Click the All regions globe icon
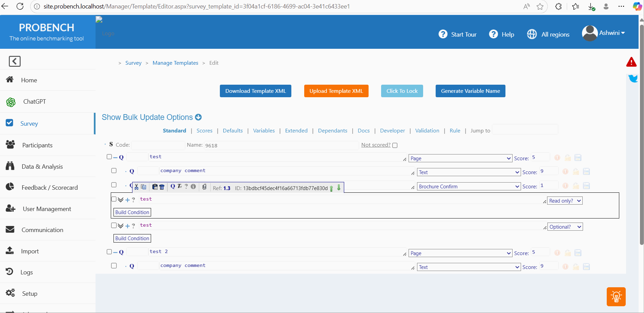644x313 pixels. pos(532,34)
